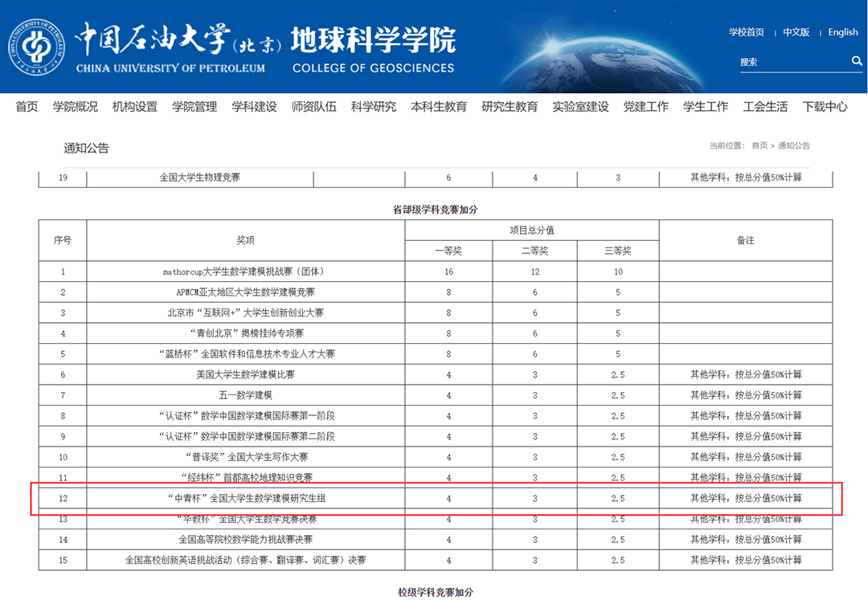Open the 师资队伍 menu
868x600 pixels.
pos(314,106)
